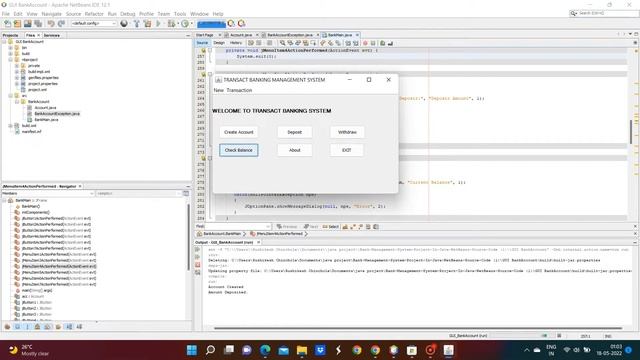The image size is (640, 360).
Task: Open the default config dropdown
Action: click(94, 24)
